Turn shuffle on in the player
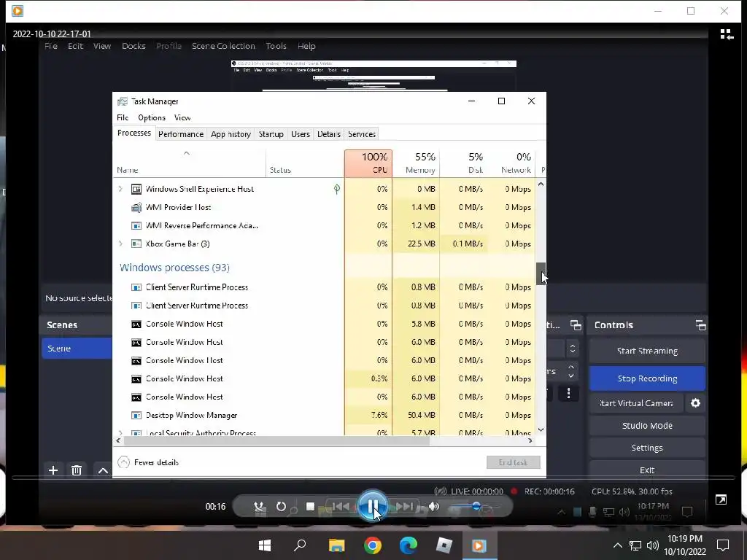Viewport: 747px width, 560px height. 259,506
